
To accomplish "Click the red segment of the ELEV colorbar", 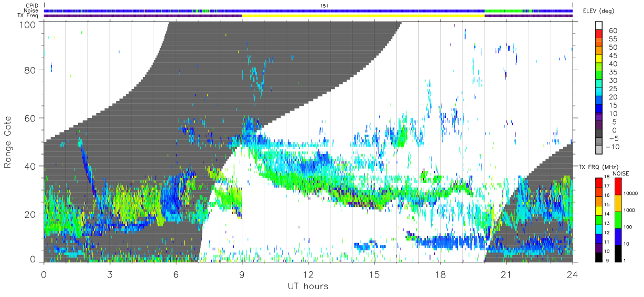I will pos(600,33).
